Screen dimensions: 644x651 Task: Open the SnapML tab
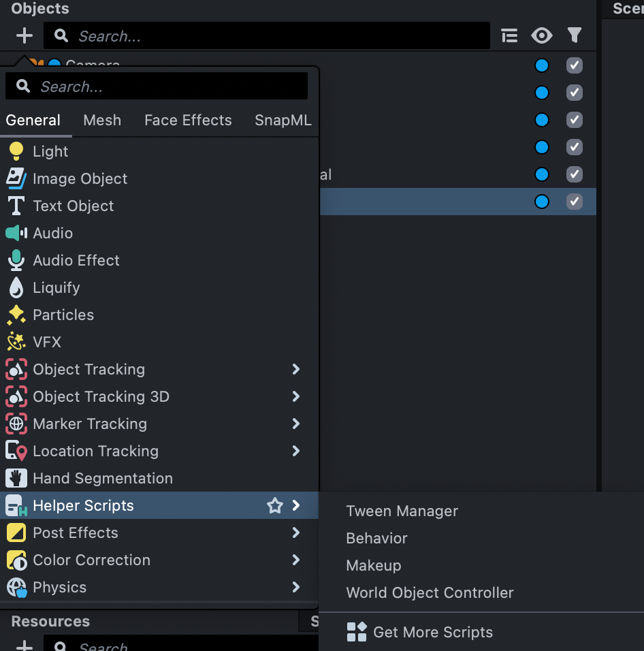(x=283, y=120)
